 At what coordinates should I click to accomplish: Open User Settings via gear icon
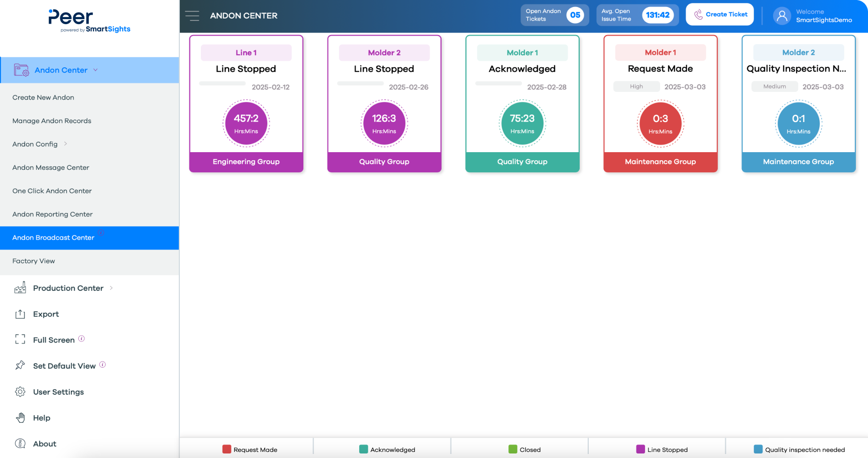(x=20, y=392)
